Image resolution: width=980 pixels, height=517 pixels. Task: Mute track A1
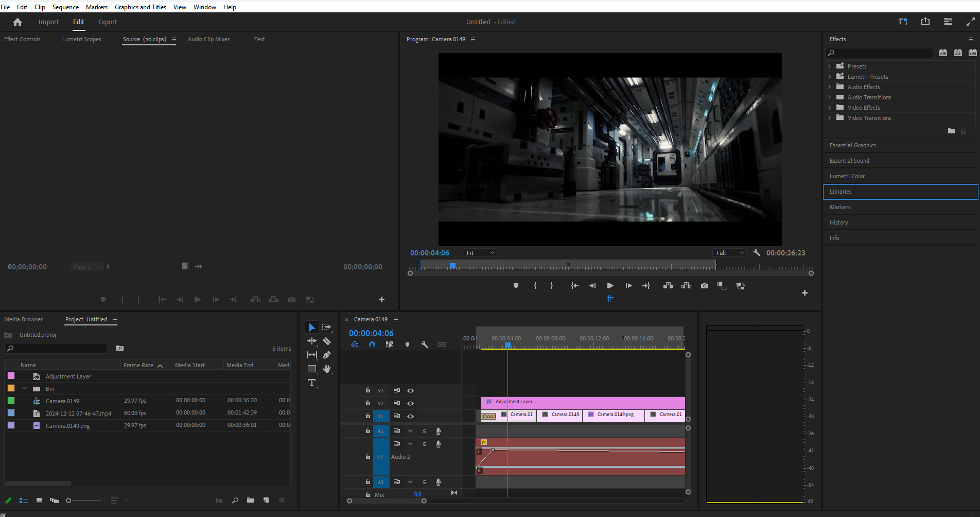410,432
